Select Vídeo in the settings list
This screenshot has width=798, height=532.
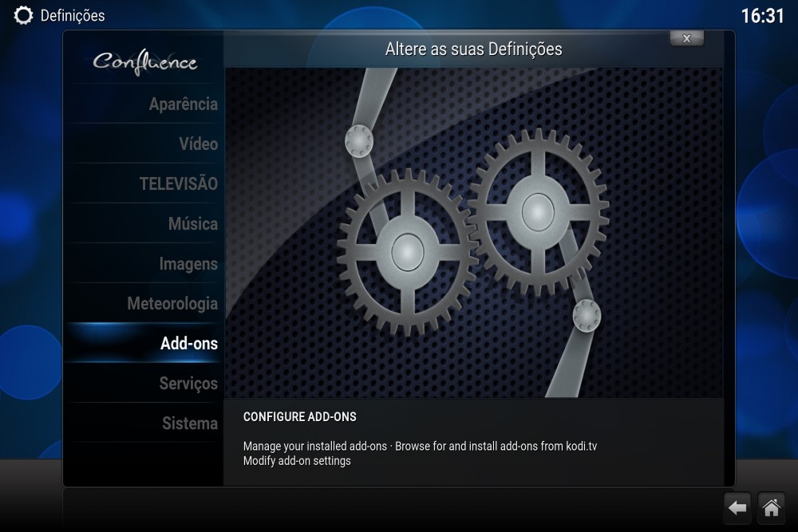pyautogui.click(x=198, y=144)
